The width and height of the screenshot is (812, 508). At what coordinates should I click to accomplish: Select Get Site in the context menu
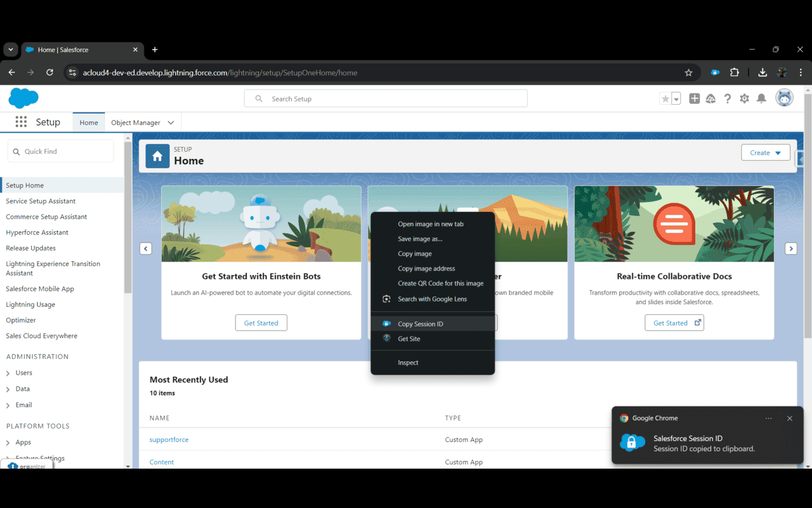433,339
